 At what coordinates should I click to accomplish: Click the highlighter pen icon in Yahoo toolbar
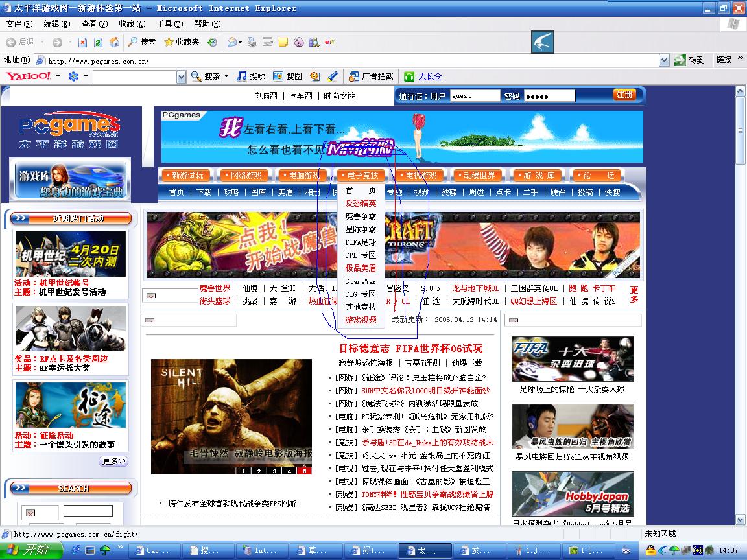[333, 76]
